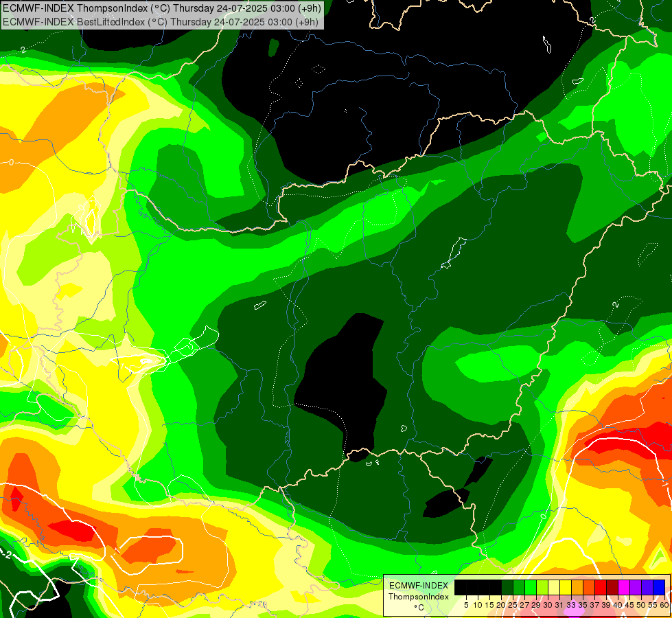Click the dark red legend swatch for 39-40
Screen dimensions: 672x618
point(612,588)
